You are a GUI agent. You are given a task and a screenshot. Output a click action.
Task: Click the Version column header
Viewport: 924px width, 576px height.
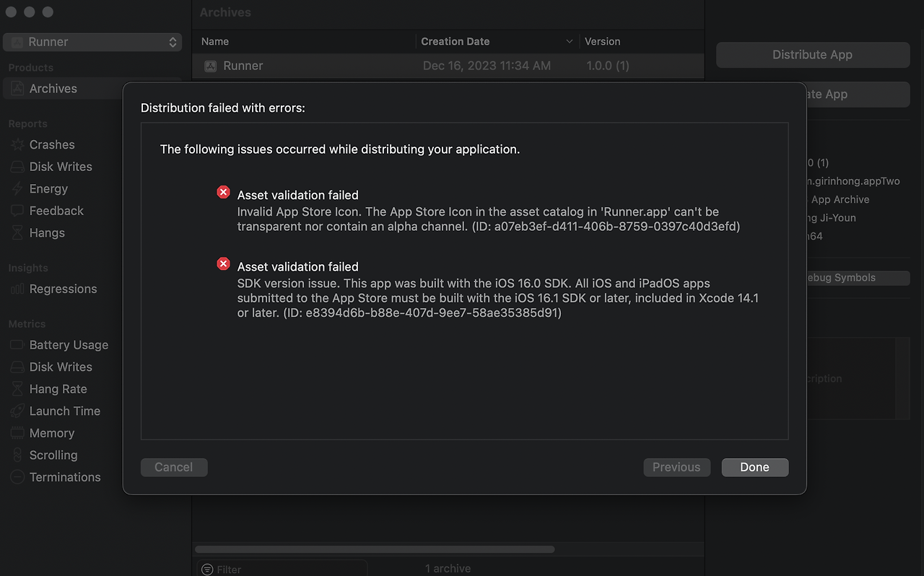click(603, 42)
